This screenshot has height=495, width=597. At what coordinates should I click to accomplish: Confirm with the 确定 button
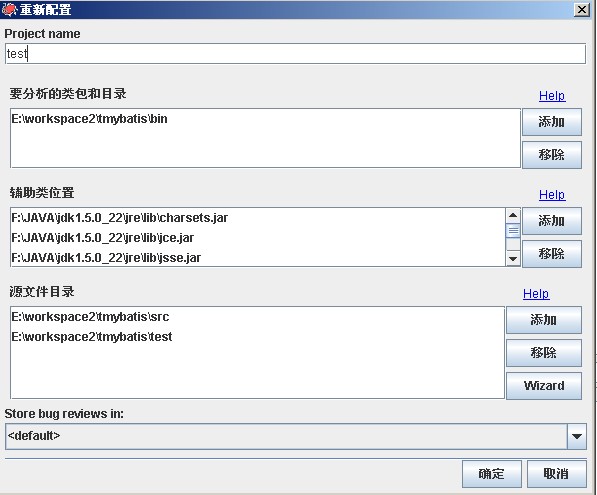coord(492,474)
